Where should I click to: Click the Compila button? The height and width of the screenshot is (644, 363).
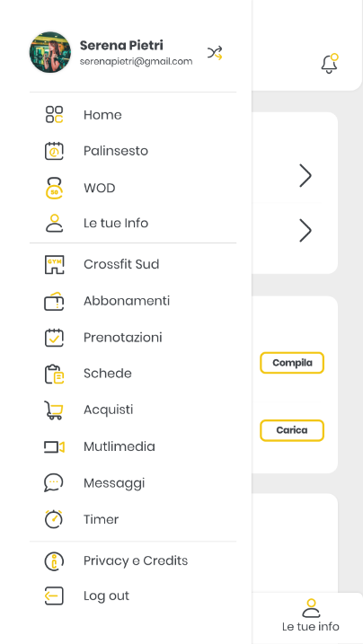click(292, 363)
